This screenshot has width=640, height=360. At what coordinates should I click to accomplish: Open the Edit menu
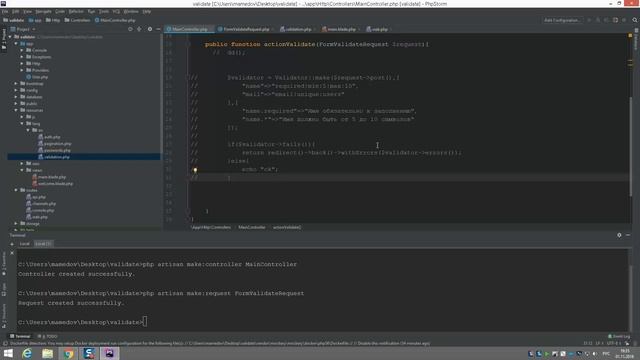click(16, 11)
